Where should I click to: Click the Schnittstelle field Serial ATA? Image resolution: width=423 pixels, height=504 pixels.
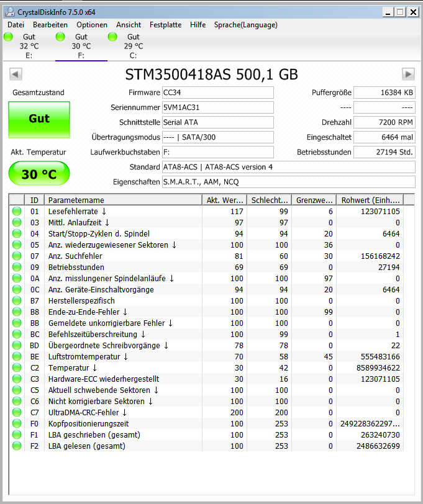[x=218, y=122]
